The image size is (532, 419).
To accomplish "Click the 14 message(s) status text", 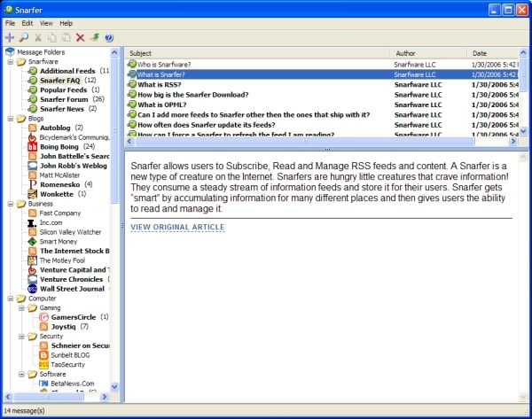I will click(x=25, y=410).
